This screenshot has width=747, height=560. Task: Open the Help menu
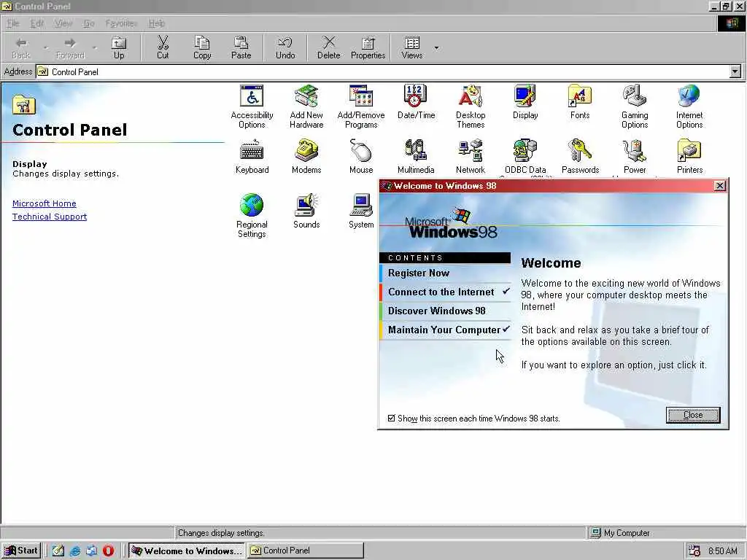click(x=156, y=23)
